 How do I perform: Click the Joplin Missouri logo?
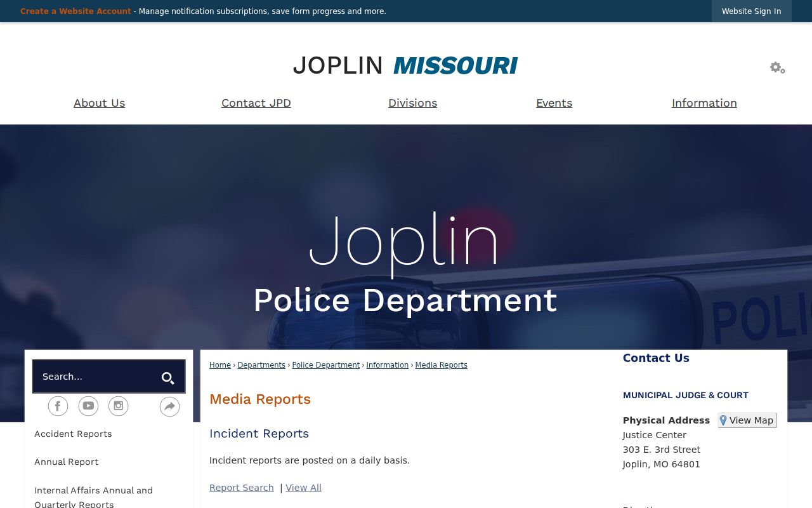405,65
